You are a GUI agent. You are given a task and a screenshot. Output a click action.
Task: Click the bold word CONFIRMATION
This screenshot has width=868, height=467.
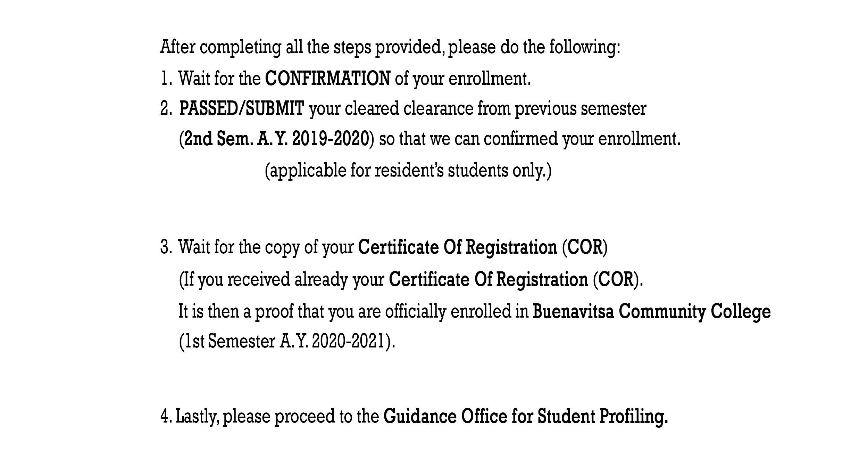click(327, 79)
